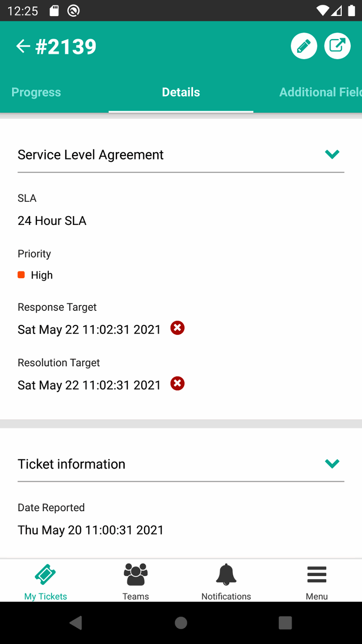This screenshot has width=362, height=644.
Task: Tap the Notifications bell icon
Action: click(x=226, y=575)
